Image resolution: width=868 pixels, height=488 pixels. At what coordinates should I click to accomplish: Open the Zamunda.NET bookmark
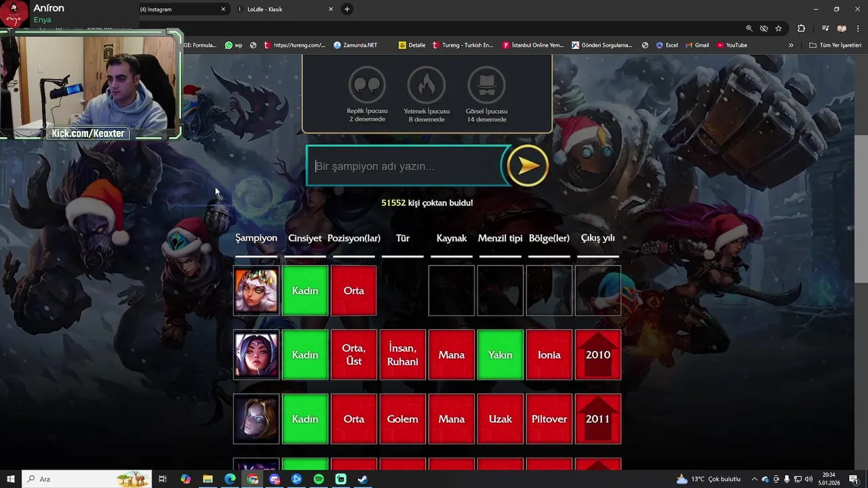pyautogui.click(x=355, y=45)
